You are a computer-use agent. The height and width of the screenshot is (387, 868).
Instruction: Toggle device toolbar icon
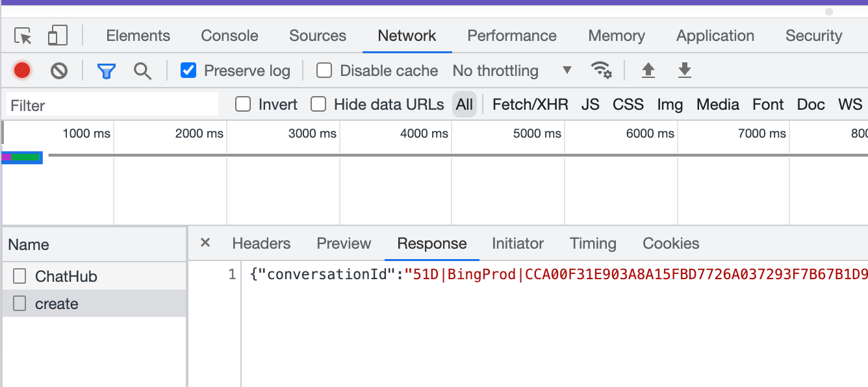57,36
